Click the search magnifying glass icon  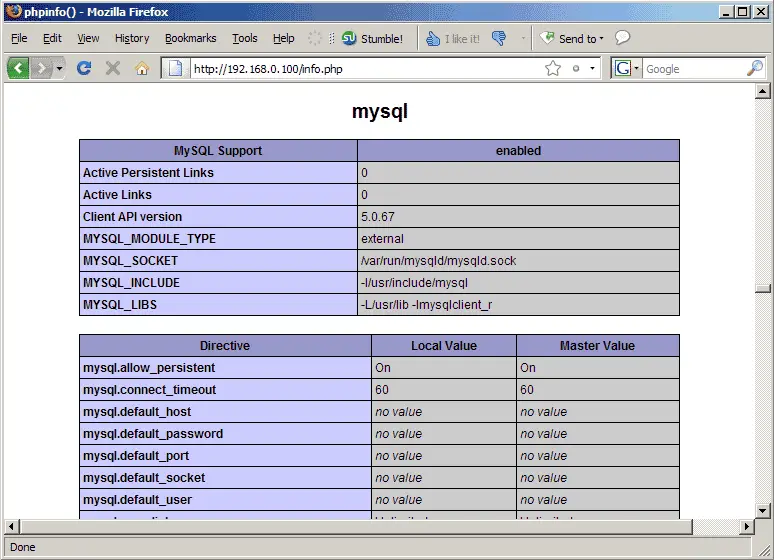[755, 69]
